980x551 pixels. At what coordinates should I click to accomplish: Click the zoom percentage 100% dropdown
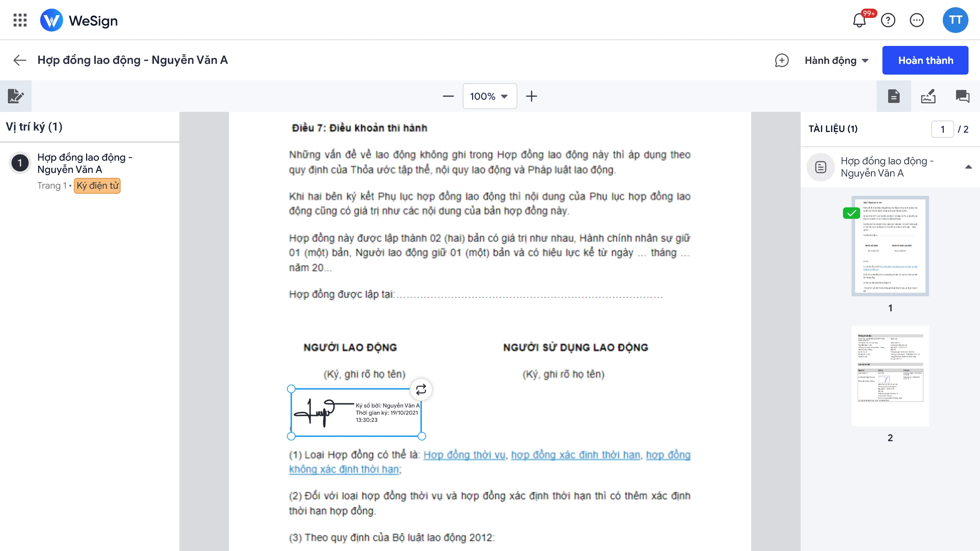(490, 95)
